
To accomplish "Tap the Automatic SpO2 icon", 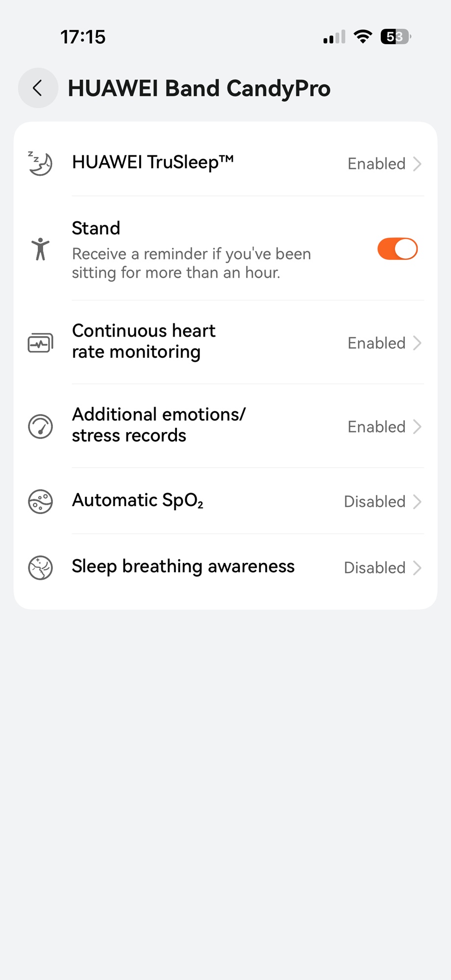I will pos(40,501).
